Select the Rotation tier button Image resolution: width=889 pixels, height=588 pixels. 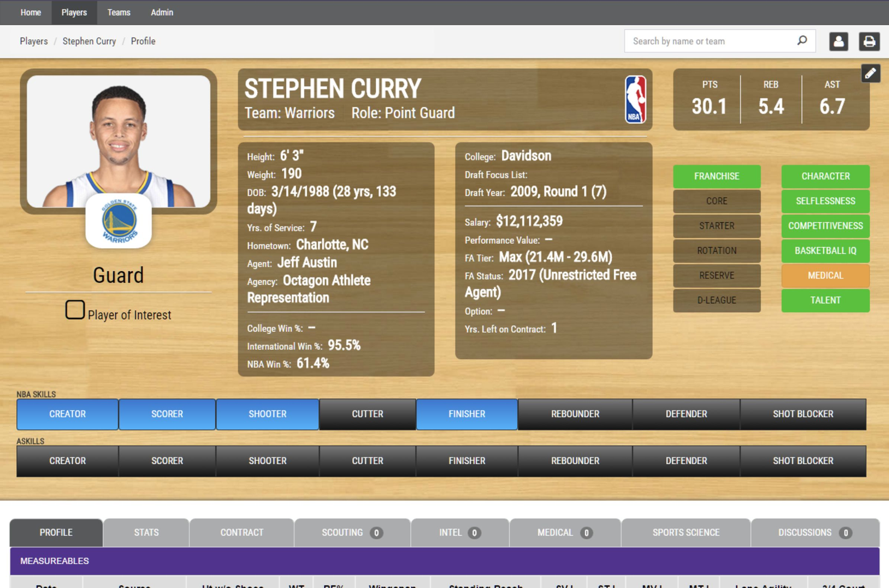pyautogui.click(x=717, y=250)
